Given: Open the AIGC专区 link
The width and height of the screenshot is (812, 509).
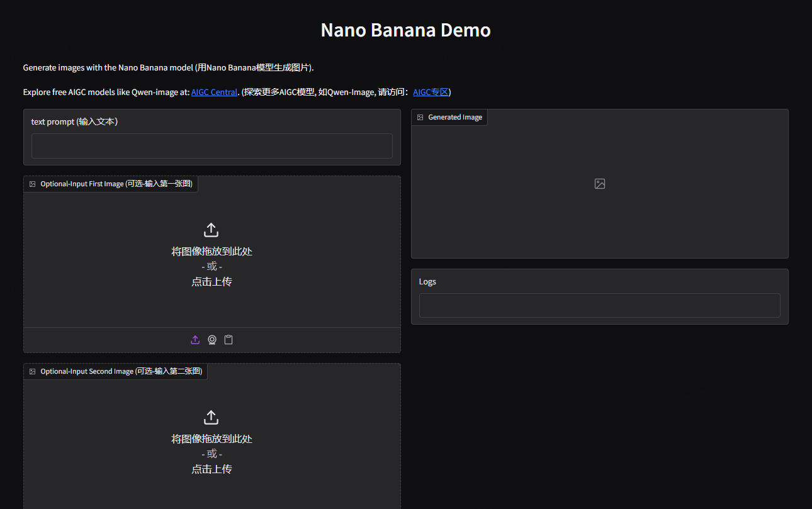Looking at the screenshot, I should pyautogui.click(x=431, y=92).
